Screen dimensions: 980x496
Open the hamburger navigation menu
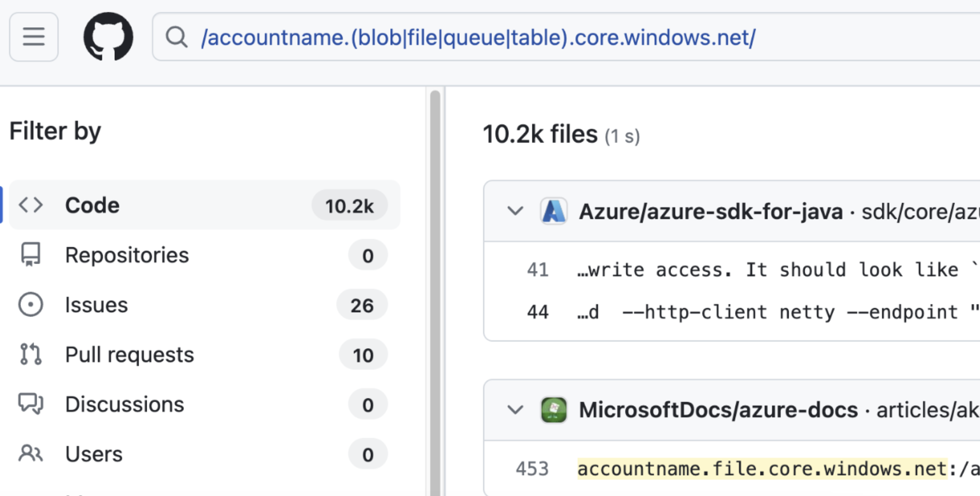[x=34, y=37]
